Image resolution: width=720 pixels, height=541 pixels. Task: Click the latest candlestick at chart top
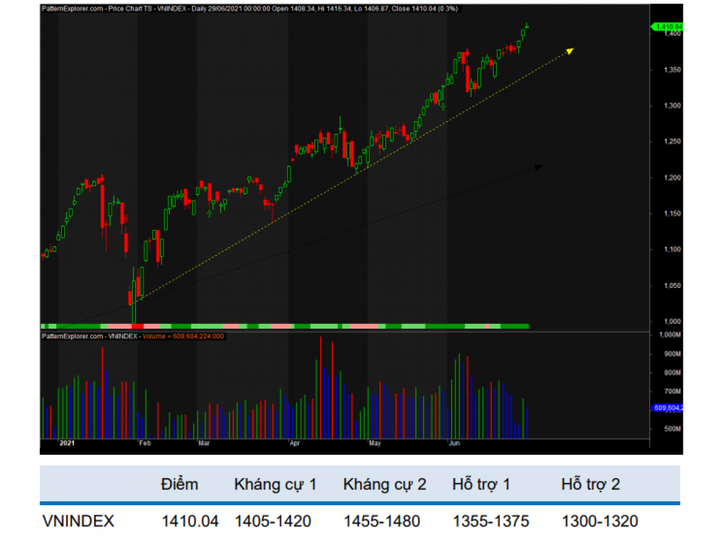[x=527, y=27]
